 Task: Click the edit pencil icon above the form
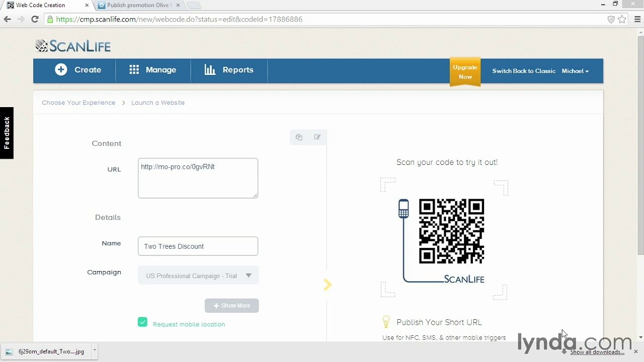tap(317, 137)
